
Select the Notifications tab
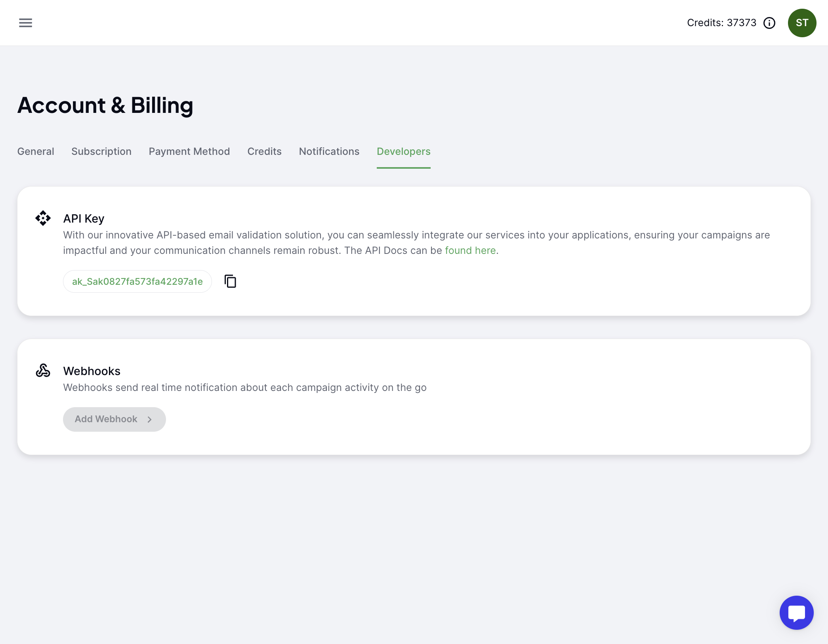click(x=329, y=151)
